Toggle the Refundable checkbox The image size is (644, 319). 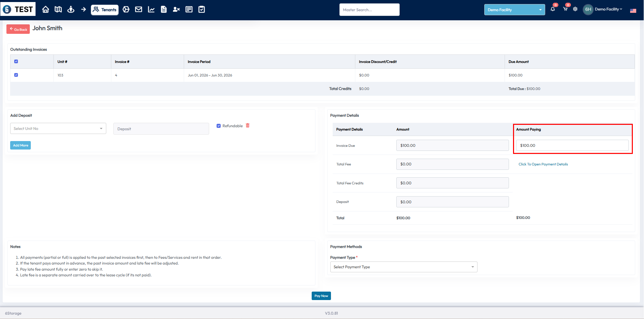tap(219, 126)
